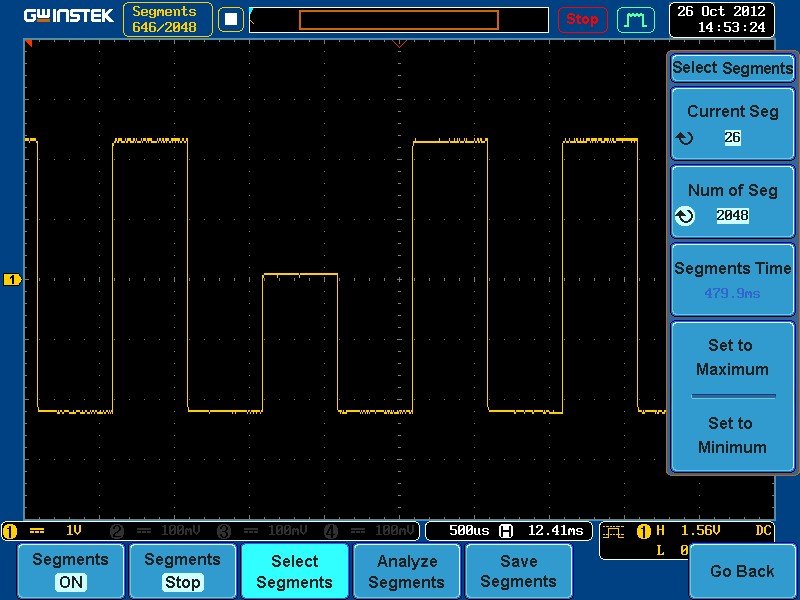800x600 pixels.
Task: Click the Go Back button
Action: [x=742, y=571]
